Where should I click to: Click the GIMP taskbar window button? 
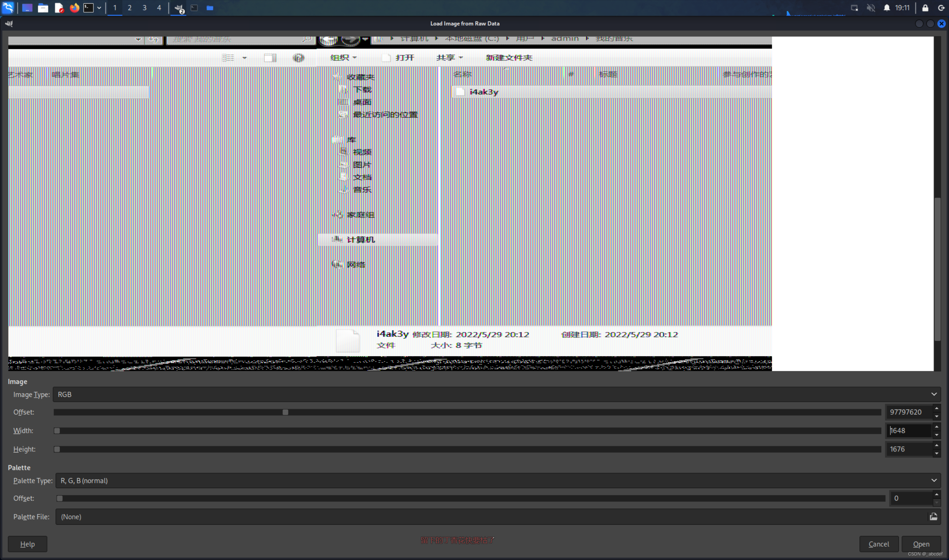click(179, 8)
